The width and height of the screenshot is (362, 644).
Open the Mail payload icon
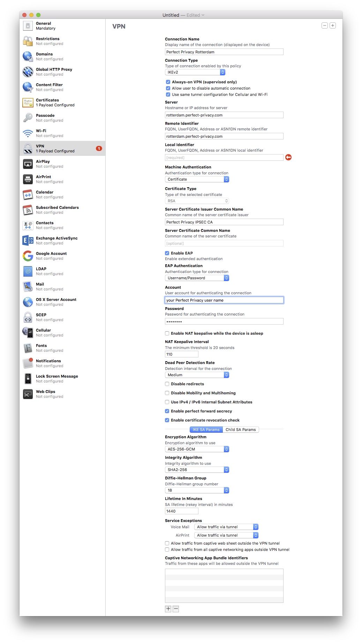point(28,287)
